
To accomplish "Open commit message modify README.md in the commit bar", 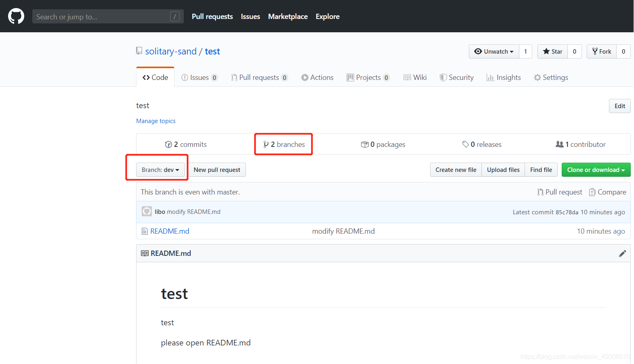I will 194,212.
